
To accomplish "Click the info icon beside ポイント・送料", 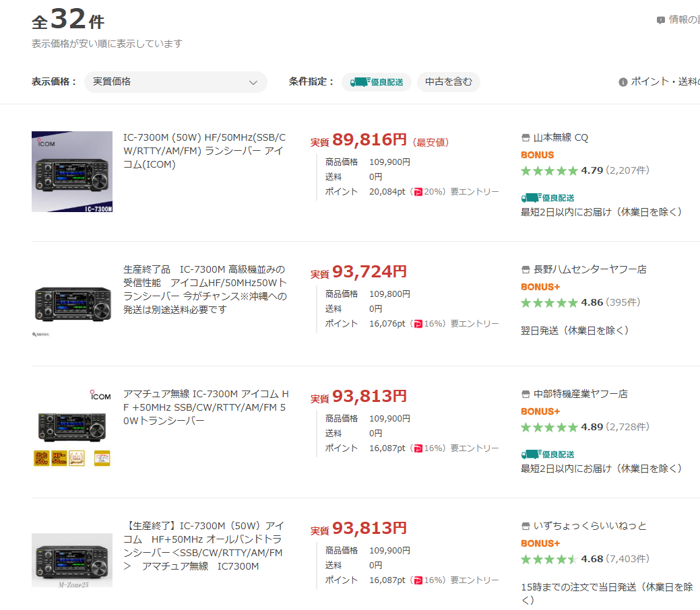I will [623, 82].
